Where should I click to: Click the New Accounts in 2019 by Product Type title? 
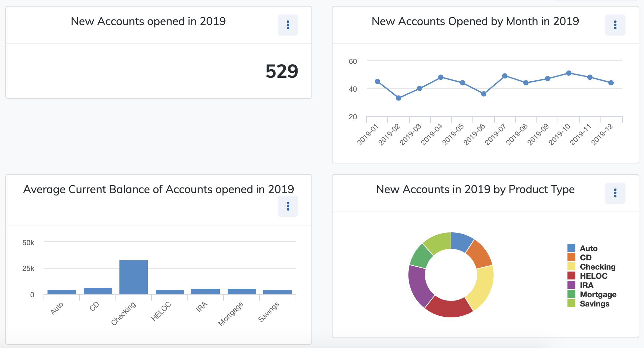pos(475,189)
